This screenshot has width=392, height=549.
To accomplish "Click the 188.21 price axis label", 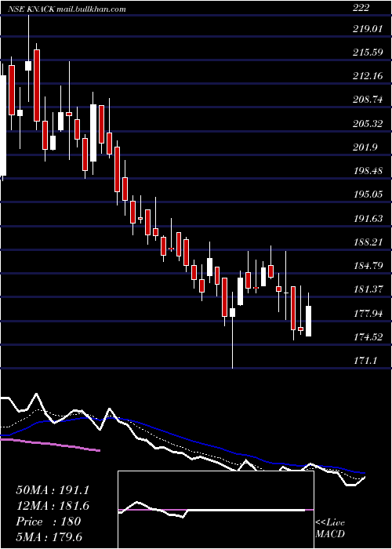I will 368,242.
